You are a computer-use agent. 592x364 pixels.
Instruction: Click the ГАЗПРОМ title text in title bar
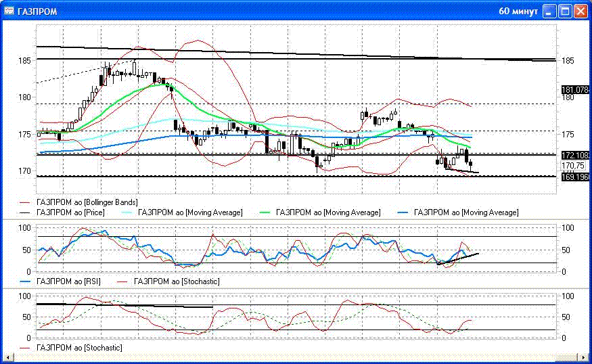point(37,12)
